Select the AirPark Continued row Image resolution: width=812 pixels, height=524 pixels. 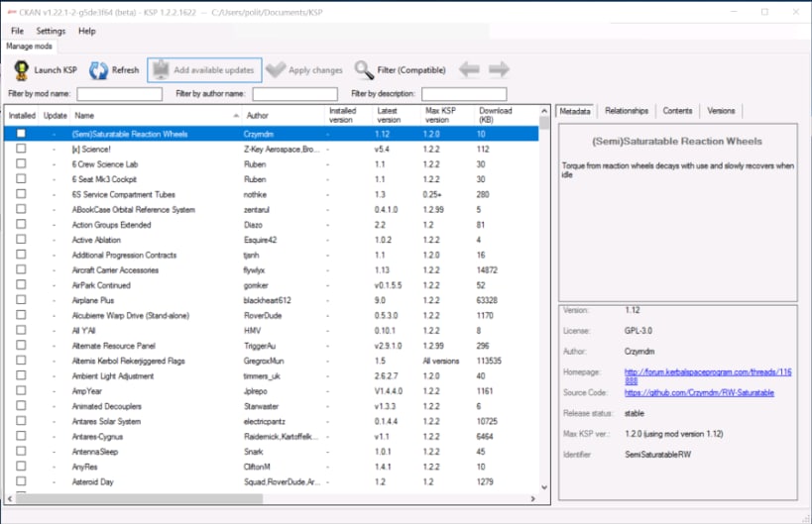tap(272, 284)
